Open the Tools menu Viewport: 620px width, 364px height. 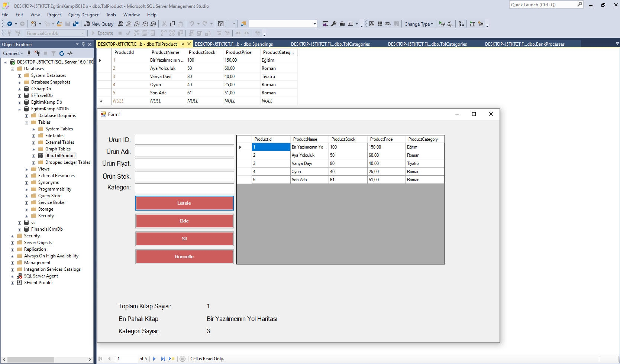point(111,15)
